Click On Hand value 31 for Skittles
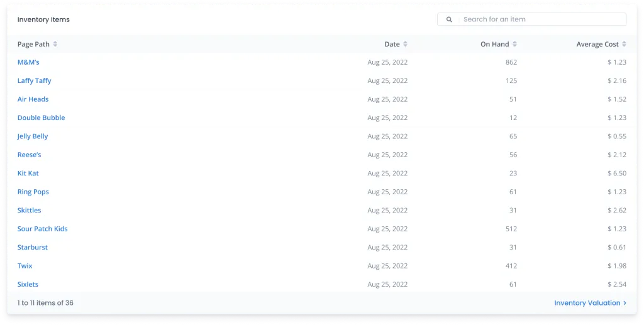Image resolution: width=644 pixels, height=325 pixels. (x=513, y=210)
